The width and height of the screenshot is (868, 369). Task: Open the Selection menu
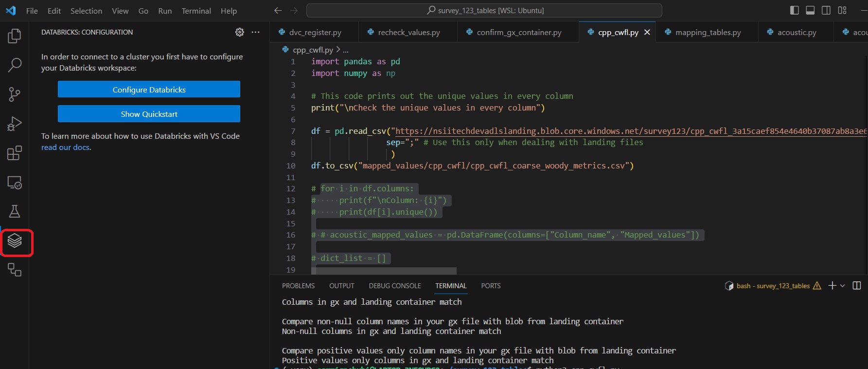(x=86, y=11)
